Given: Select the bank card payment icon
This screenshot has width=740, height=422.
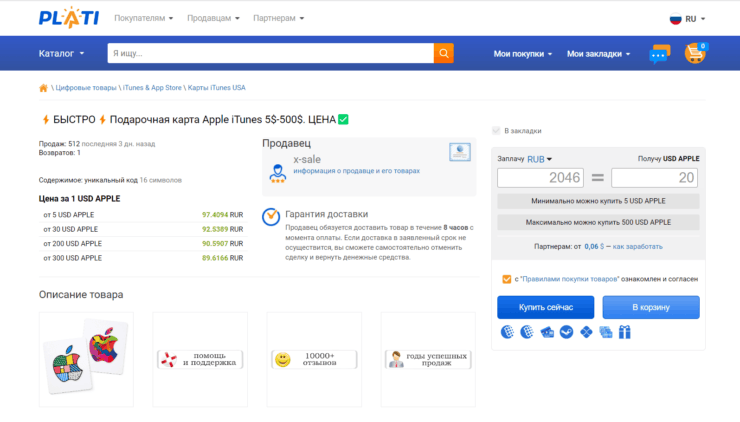Looking at the screenshot, I should [547, 333].
